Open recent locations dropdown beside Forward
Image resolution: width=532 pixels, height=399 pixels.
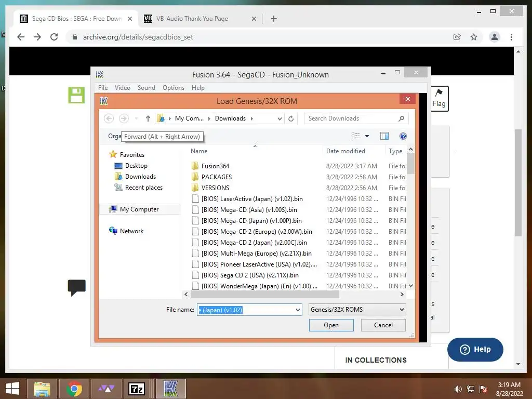point(137,118)
